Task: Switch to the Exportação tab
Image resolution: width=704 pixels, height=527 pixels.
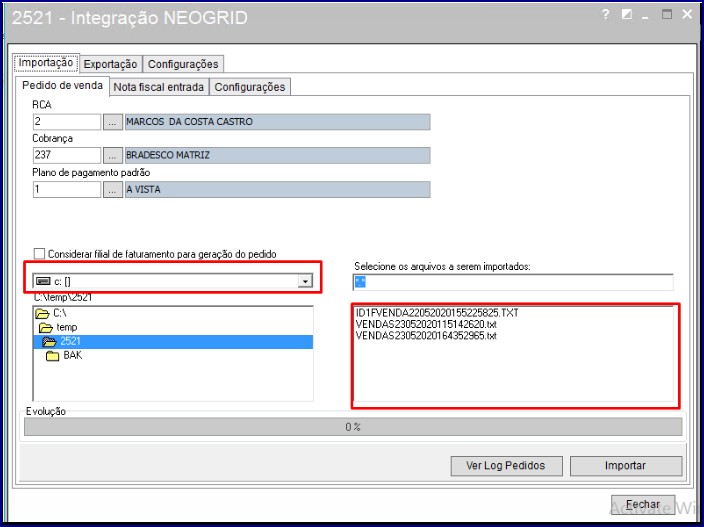Action: [x=110, y=64]
